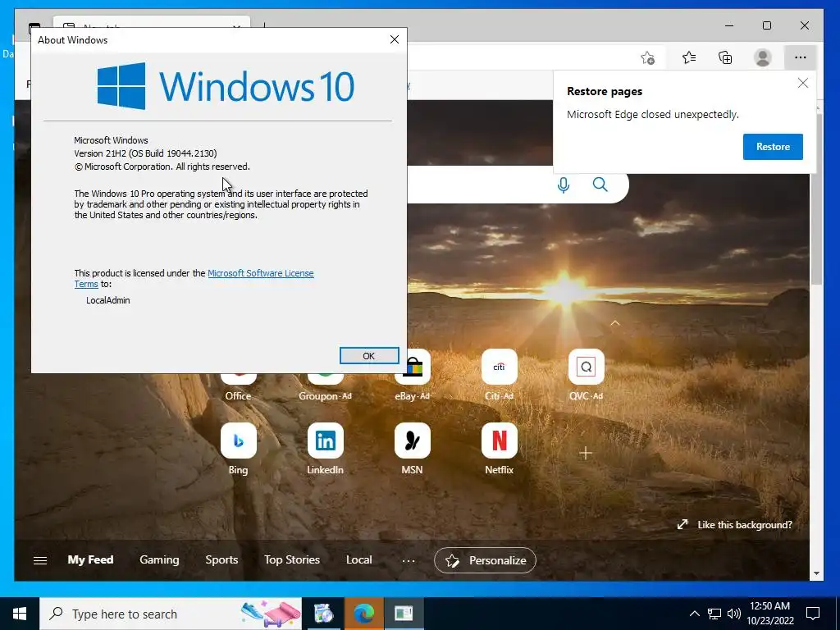Click Like this background link
The height and width of the screenshot is (630, 840).
(x=734, y=524)
